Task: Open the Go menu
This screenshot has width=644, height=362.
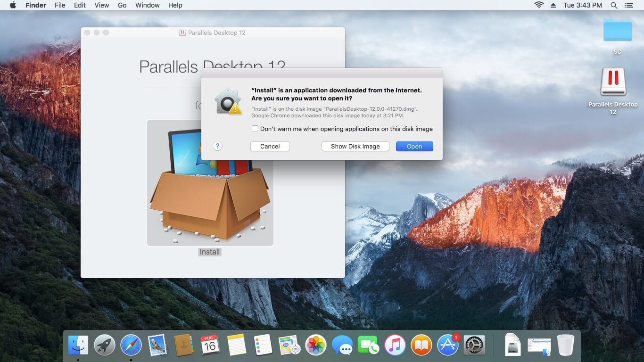Action: (x=122, y=5)
